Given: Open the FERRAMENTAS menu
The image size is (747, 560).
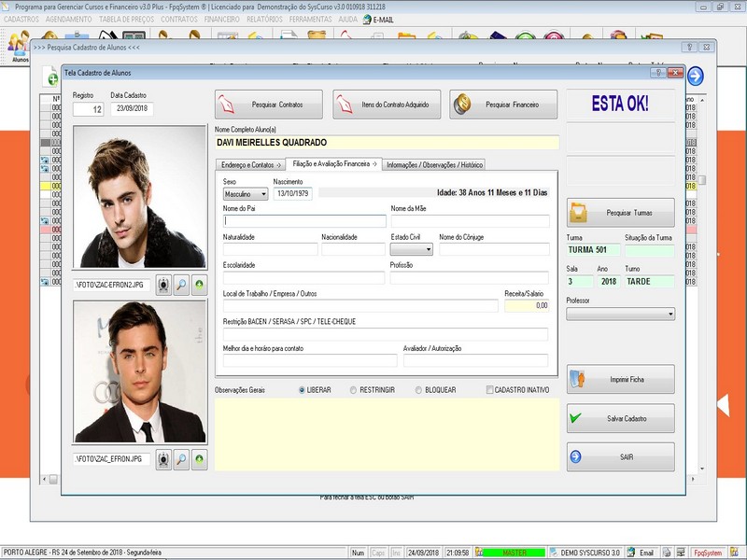Looking at the screenshot, I should point(311,20).
